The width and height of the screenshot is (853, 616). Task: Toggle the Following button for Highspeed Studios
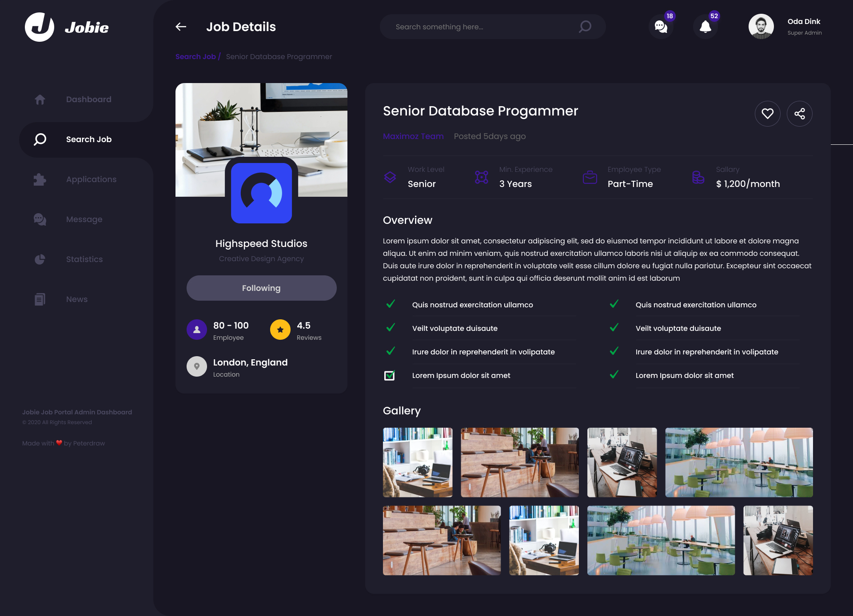click(261, 288)
